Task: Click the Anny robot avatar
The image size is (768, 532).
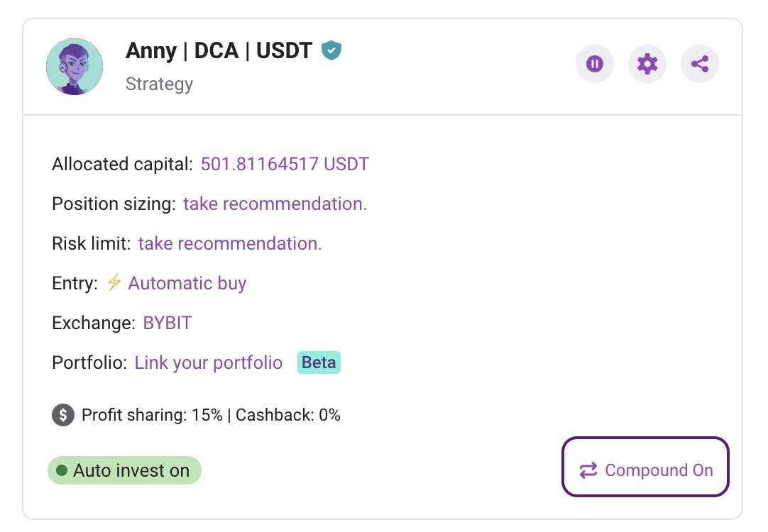Action: click(75, 67)
